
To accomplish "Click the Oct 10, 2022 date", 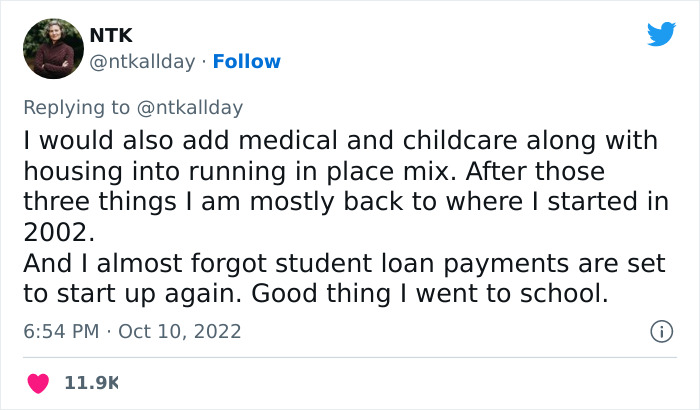I will (x=180, y=331).
